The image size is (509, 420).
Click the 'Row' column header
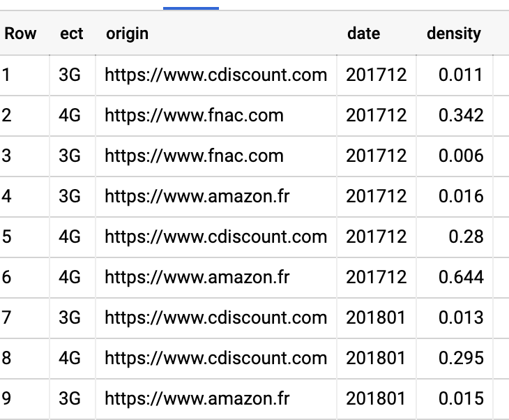[20, 33]
